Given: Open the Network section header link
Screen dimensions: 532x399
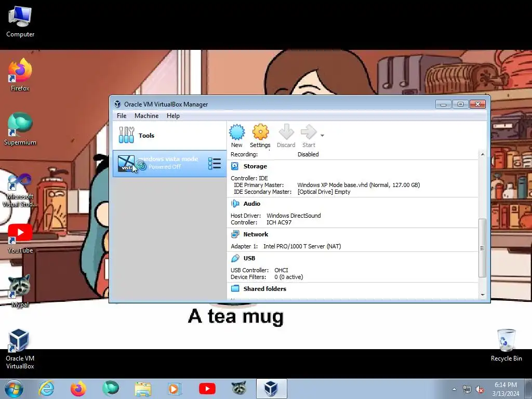Looking at the screenshot, I should (256, 234).
